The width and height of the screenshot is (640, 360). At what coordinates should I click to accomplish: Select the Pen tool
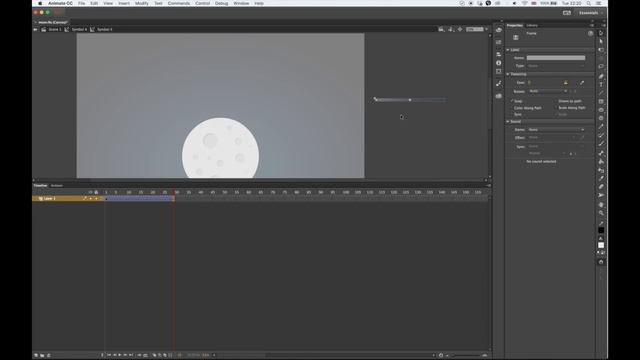[601, 76]
